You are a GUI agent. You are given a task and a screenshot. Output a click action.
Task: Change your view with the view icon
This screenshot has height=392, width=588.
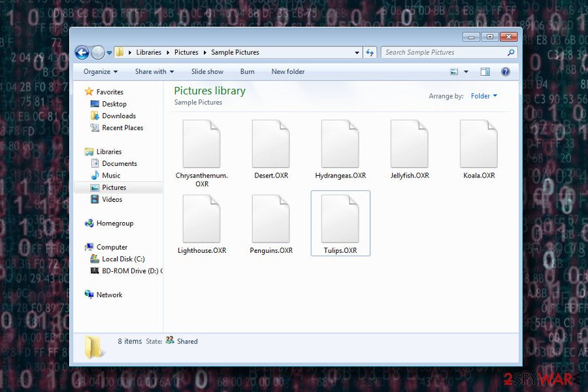454,72
